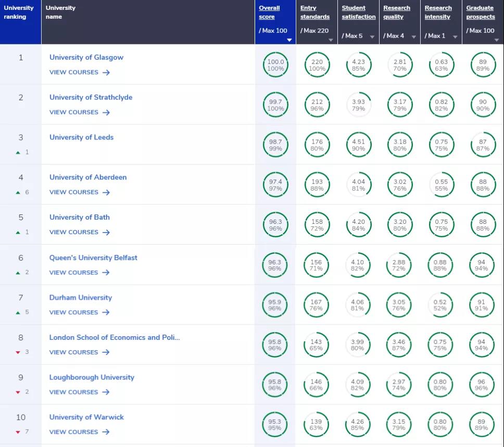Click the green up arrow under rank 4
The height and width of the screenshot is (447, 504).
coord(18,193)
